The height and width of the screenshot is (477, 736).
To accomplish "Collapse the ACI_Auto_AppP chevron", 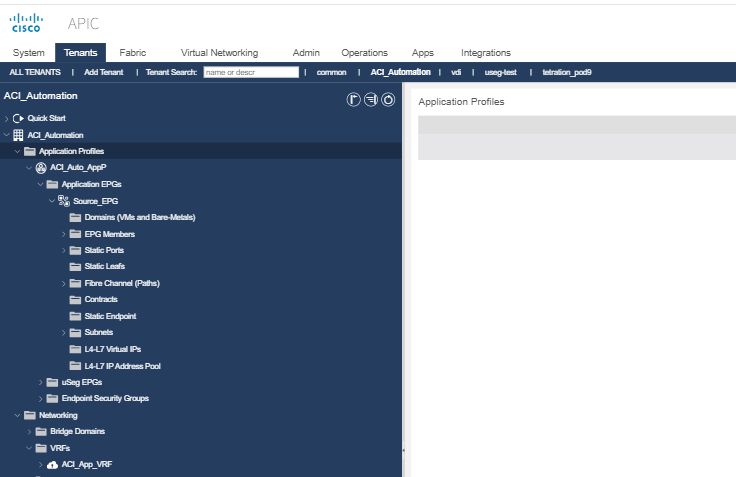I will 29,168.
